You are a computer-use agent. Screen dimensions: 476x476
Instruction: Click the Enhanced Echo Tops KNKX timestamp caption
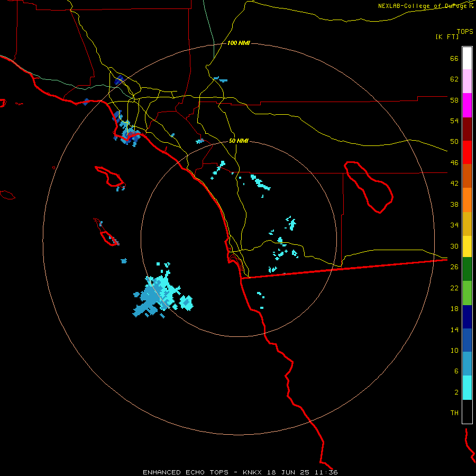(x=240, y=472)
